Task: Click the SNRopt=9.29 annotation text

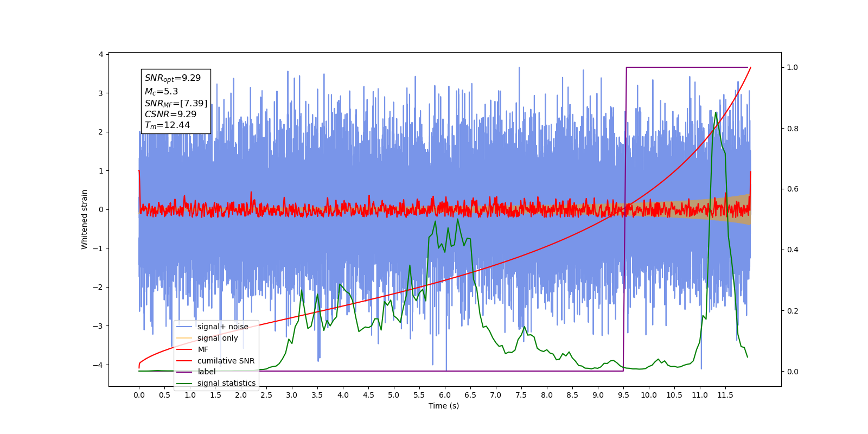Action: pos(173,78)
